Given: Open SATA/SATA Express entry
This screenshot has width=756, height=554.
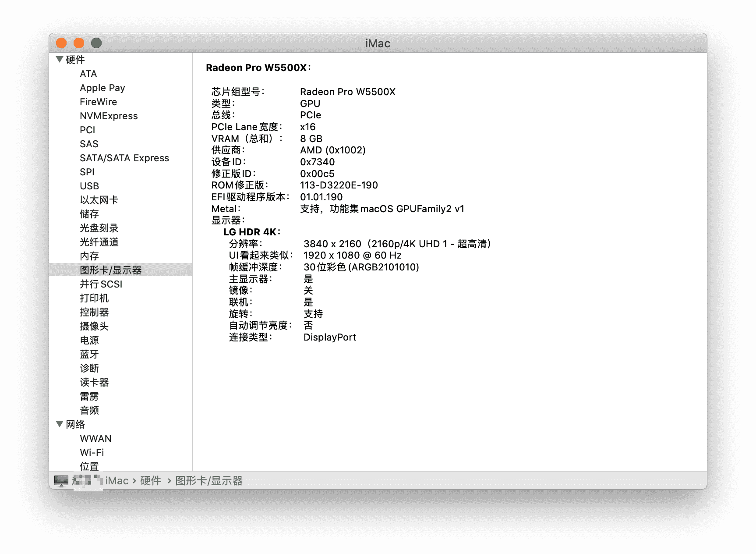Looking at the screenshot, I should 124,158.
